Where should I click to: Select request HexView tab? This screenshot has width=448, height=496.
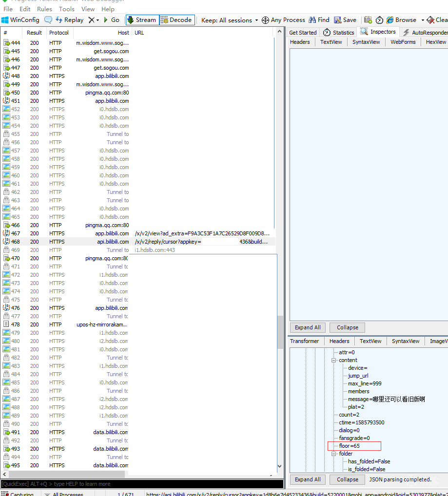436,42
